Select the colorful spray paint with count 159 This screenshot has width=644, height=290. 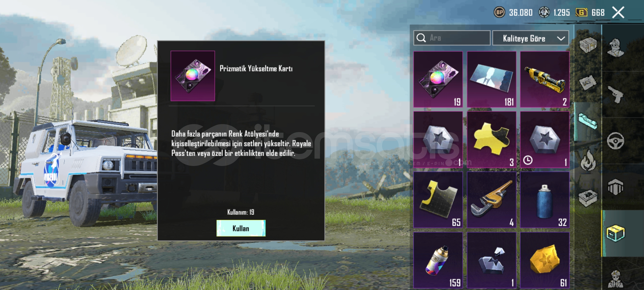click(438, 260)
